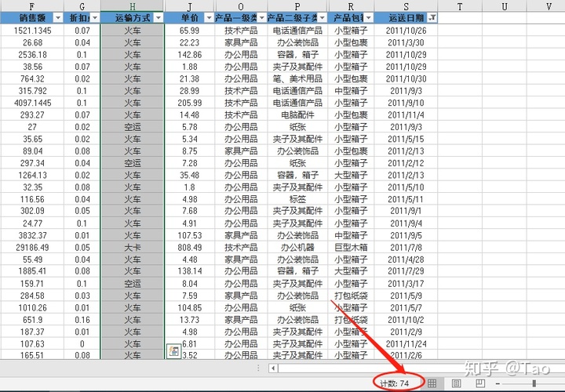Open the 产品包装 filter dropdown
This screenshot has width=565, height=392.
[x=368, y=17]
